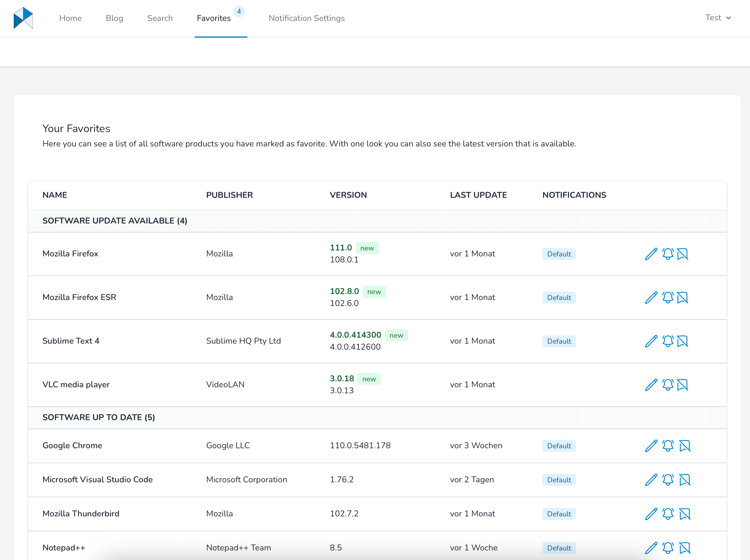
Task: Click the bell icon for Google Chrome
Action: 667,445
